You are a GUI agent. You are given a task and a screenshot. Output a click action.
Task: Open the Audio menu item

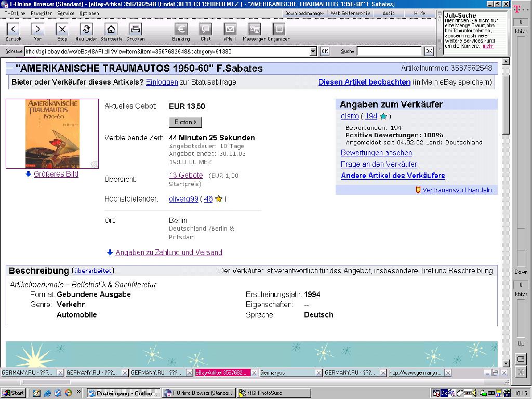389,13
